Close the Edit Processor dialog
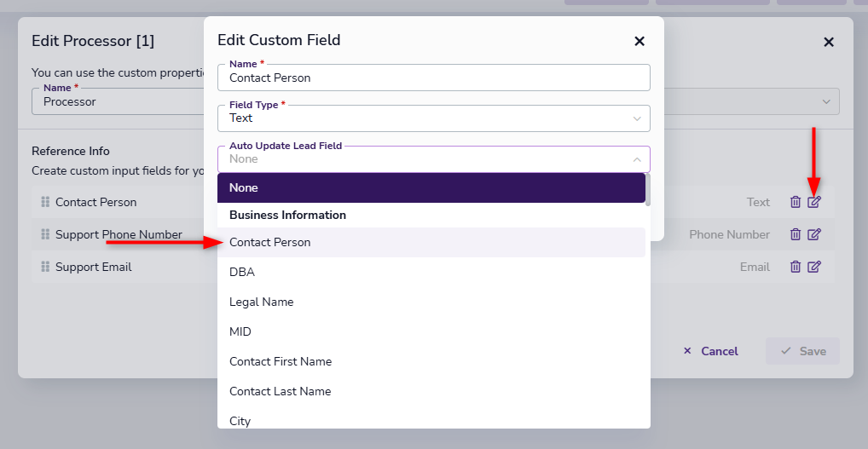Image resolution: width=868 pixels, height=449 pixels. pyautogui.click(x=828, y=42)
